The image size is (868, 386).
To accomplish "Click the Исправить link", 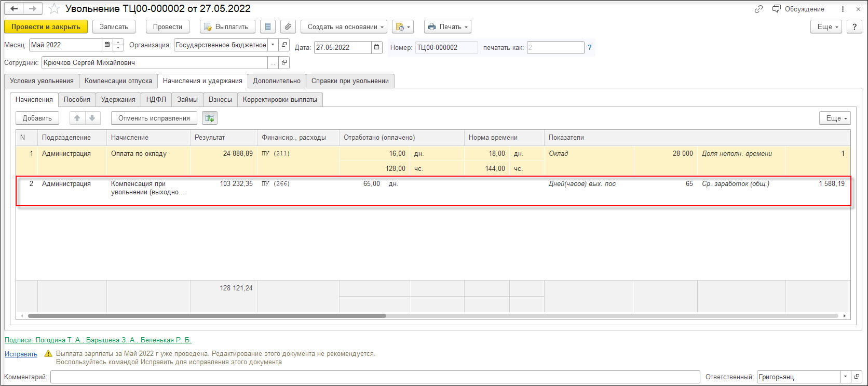I will point(21,354).
